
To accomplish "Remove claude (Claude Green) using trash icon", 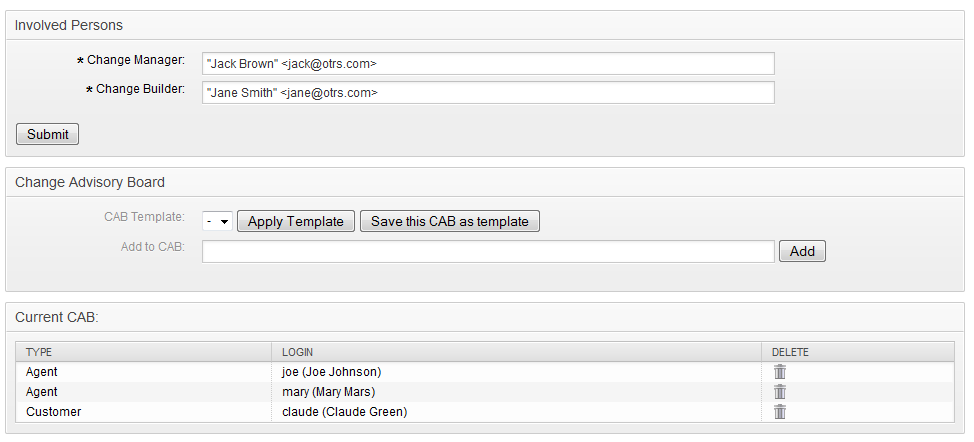I will (x=780, y=412).
